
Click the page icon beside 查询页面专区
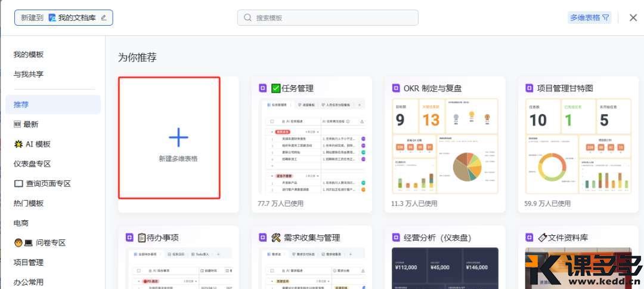[18, 184]
